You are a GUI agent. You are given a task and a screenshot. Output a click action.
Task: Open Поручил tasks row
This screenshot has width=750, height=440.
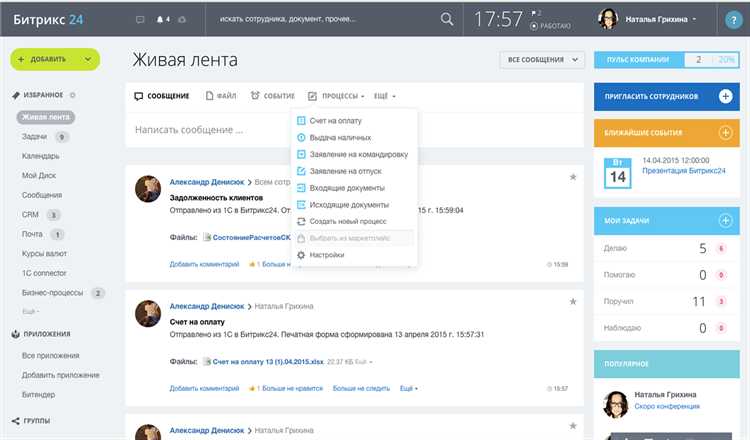pos(667,301)
